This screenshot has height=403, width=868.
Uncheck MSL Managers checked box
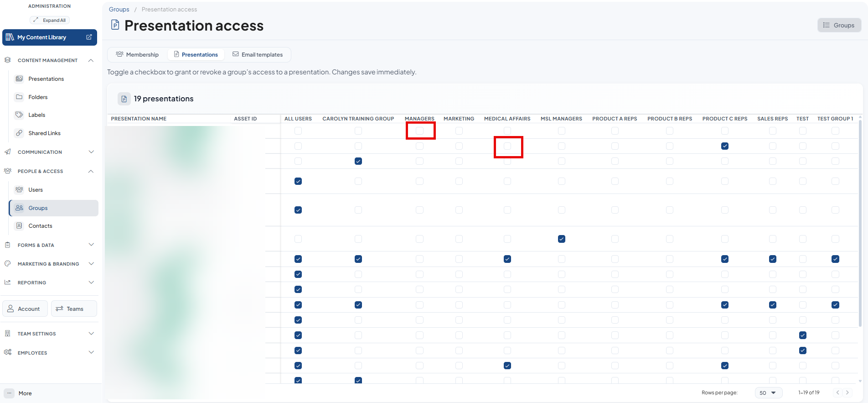point(562,239)
